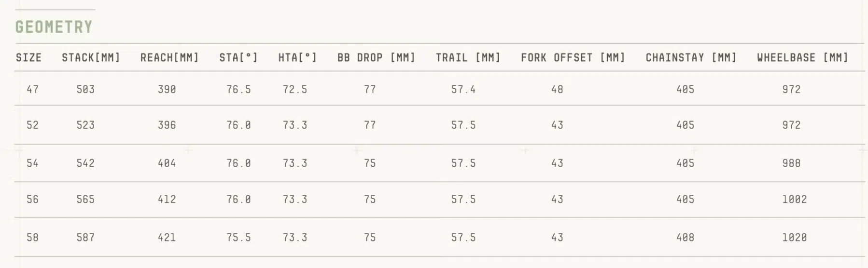Click the SIZE column header
This screenshot has width=868, height=268.
(x=28, y=58)
